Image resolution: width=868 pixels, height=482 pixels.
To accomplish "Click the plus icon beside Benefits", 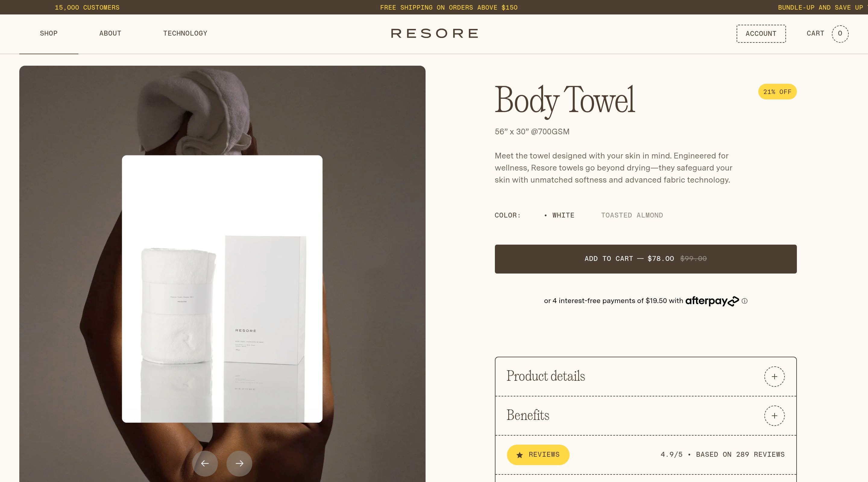I will tap(774, 416).
